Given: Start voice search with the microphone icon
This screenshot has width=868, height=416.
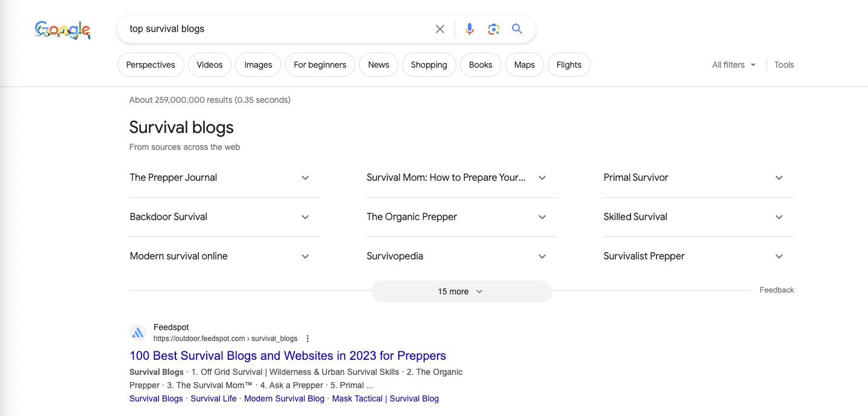Looking at the screenshot, I should coord(470,29).
